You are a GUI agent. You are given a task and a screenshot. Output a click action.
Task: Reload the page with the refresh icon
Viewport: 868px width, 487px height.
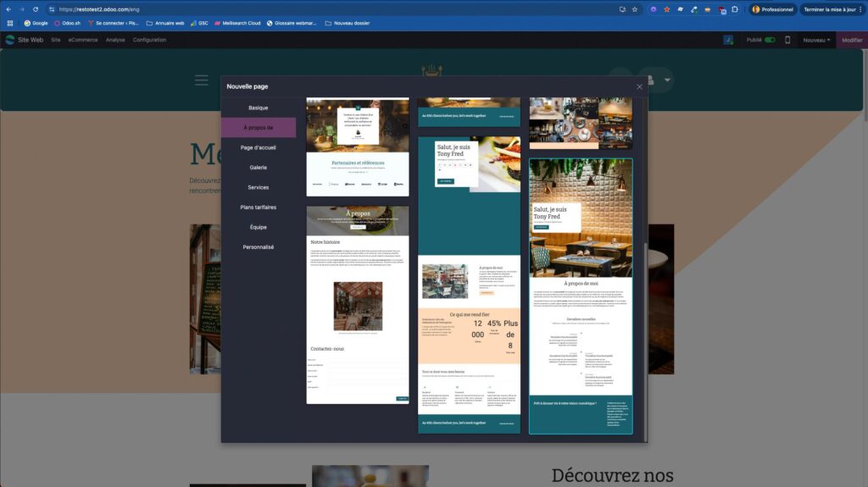36,9
